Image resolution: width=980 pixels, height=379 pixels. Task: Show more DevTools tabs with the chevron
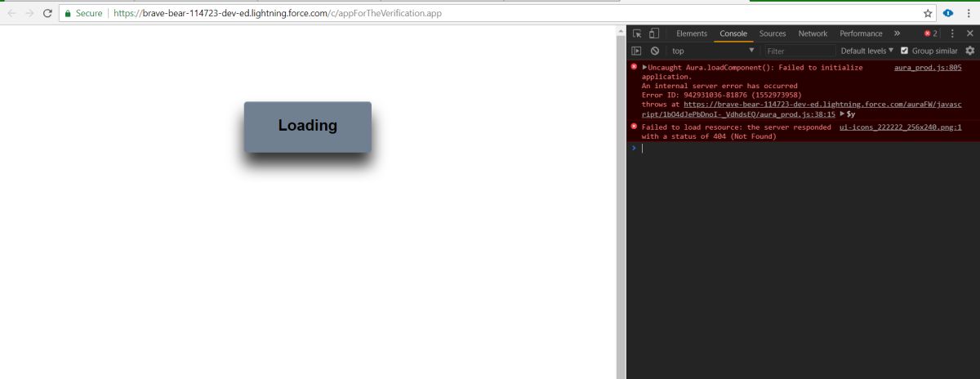897,33
